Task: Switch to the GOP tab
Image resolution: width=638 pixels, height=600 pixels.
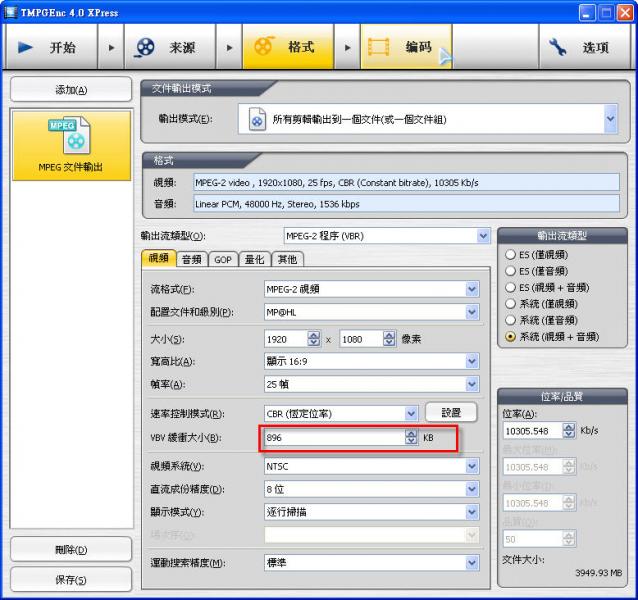Action: point(222,259)
